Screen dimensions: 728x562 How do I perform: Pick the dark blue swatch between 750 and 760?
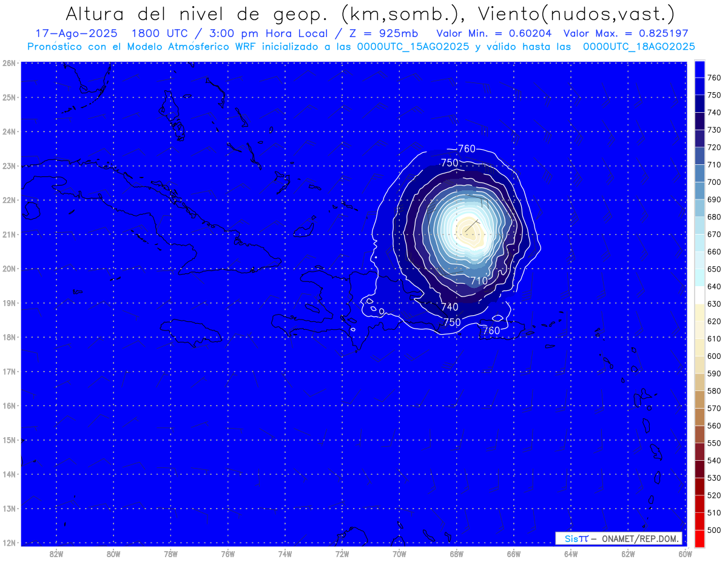click(699, 87)
